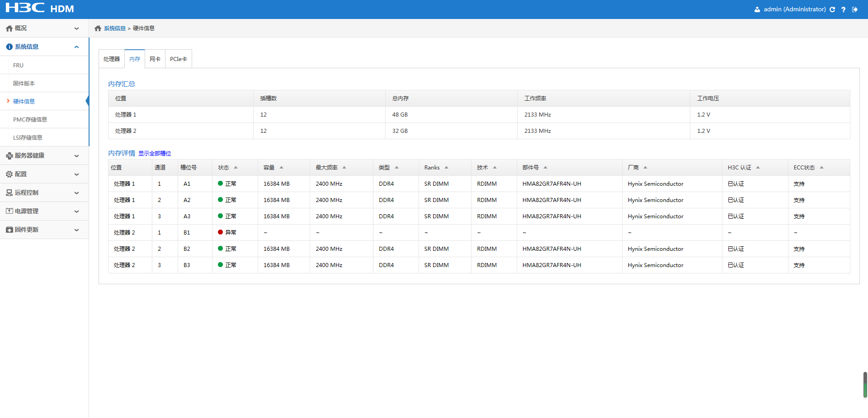The width and height of the screenshot is (868, 418).
Task: Click the logout icon in header
Action: 855,9
